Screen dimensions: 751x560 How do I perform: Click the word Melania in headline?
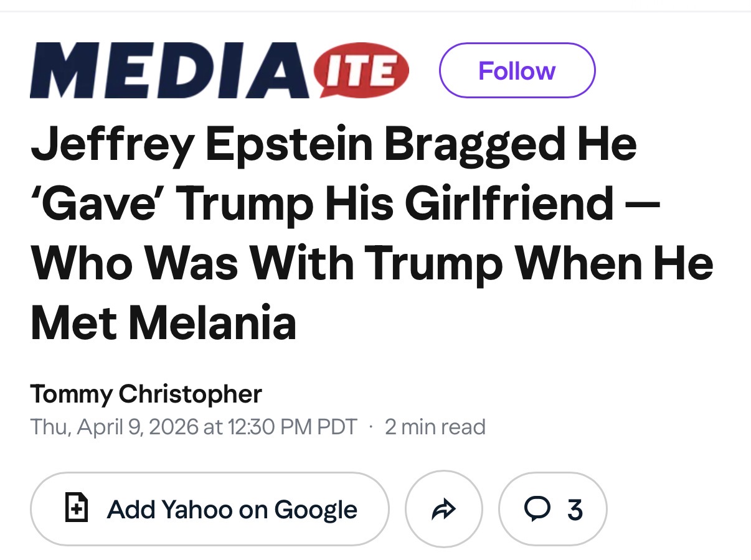pyautogui.click(x=212, y=324)
